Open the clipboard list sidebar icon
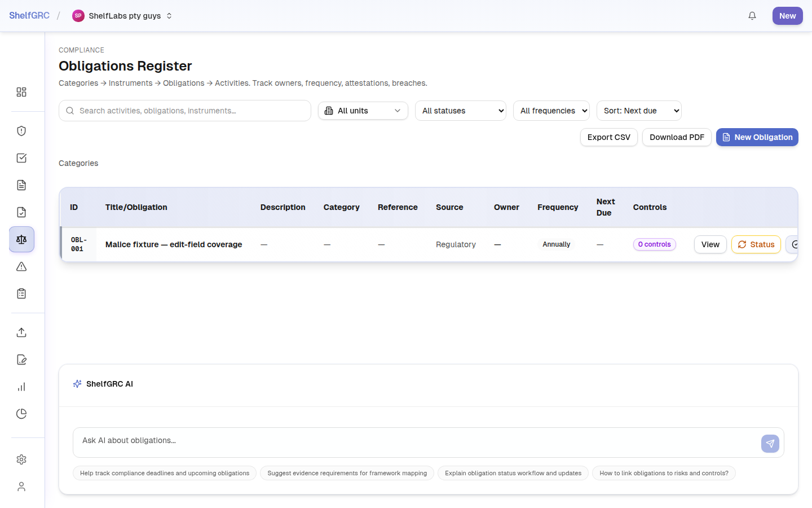 click(x=21, y=294)
